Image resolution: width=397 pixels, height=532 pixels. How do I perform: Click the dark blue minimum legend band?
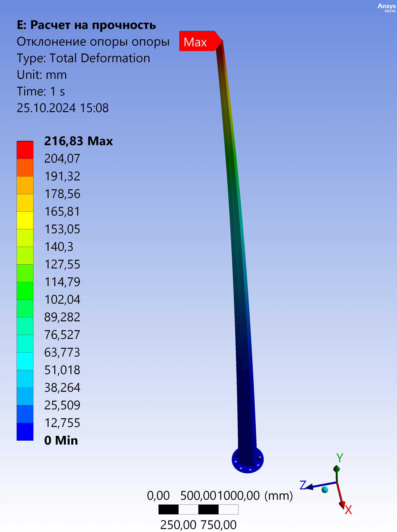point(25,432)
